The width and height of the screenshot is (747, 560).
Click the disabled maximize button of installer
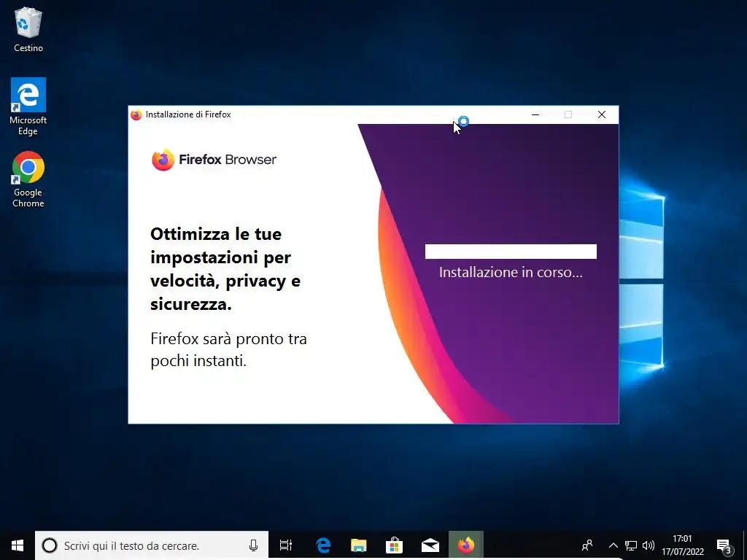point(568,114)
